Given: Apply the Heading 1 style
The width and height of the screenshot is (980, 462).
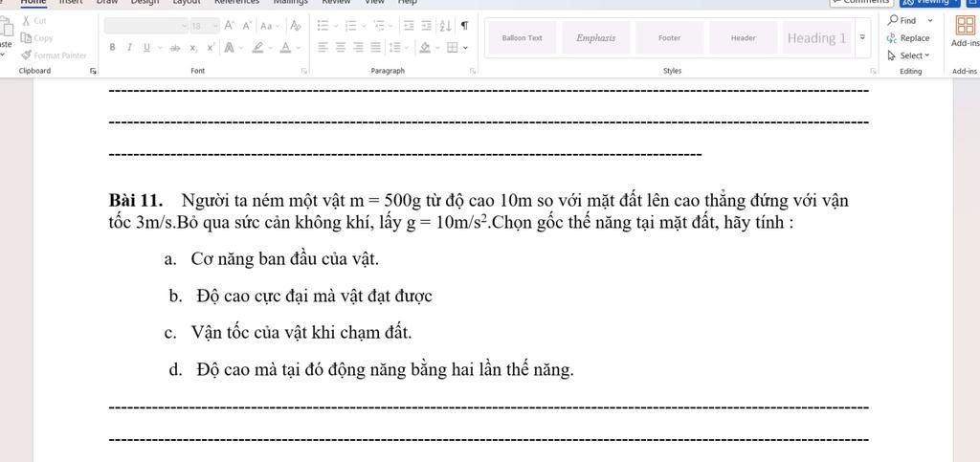Looking at the screenshot, I should pyautogui.click(x=816, y=38).
